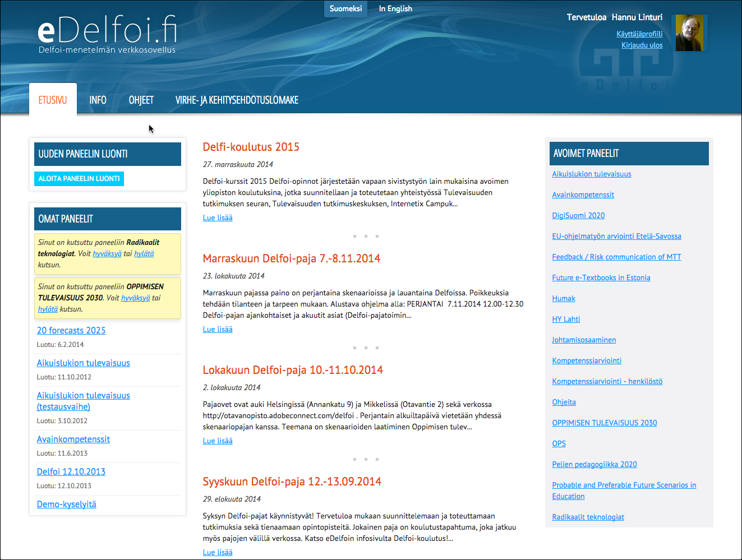Open the INFO menu item
Screen dimensions: 742x560
tap(98, 100)
